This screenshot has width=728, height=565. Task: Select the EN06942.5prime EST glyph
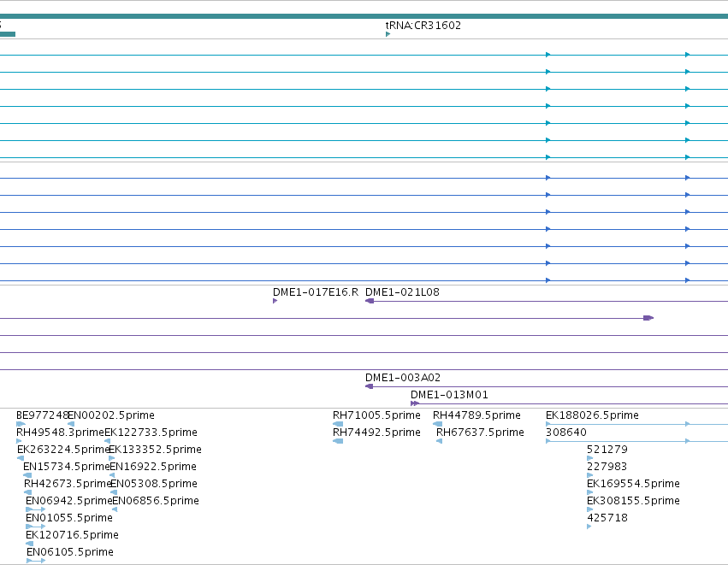36,509
